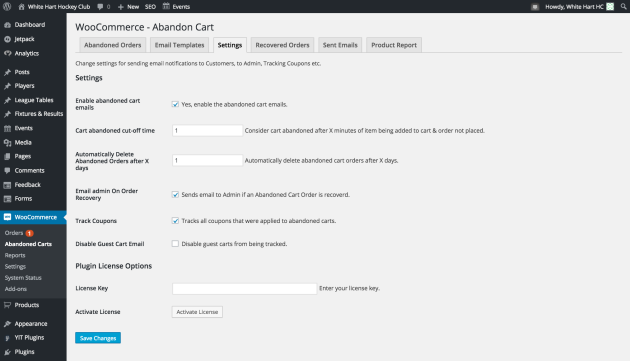Click the Dashboard sidebar icon
This screenshot has width=630, height=361.
pos(7,25)
